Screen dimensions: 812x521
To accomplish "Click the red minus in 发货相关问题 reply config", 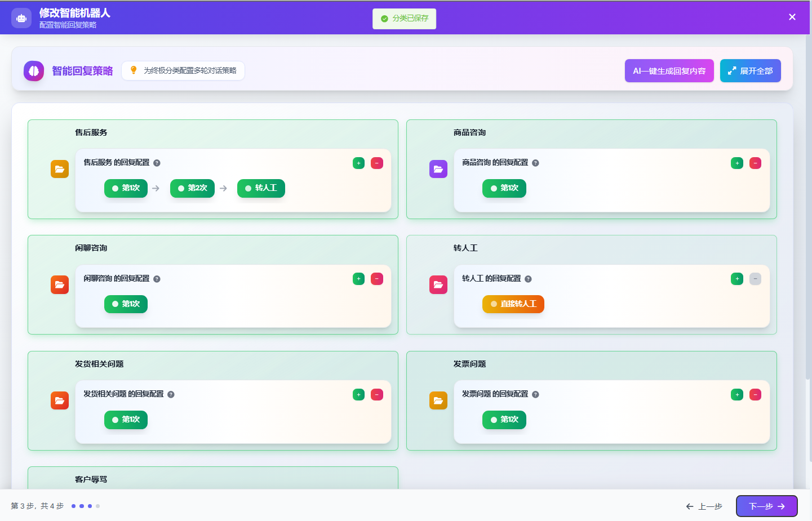I will [x=377, y=395].
